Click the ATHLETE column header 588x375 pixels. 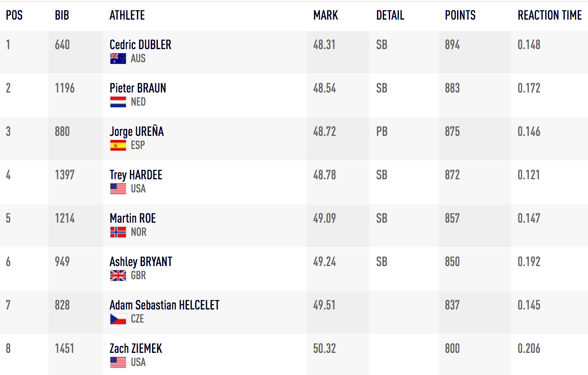(x=127, y=16)
